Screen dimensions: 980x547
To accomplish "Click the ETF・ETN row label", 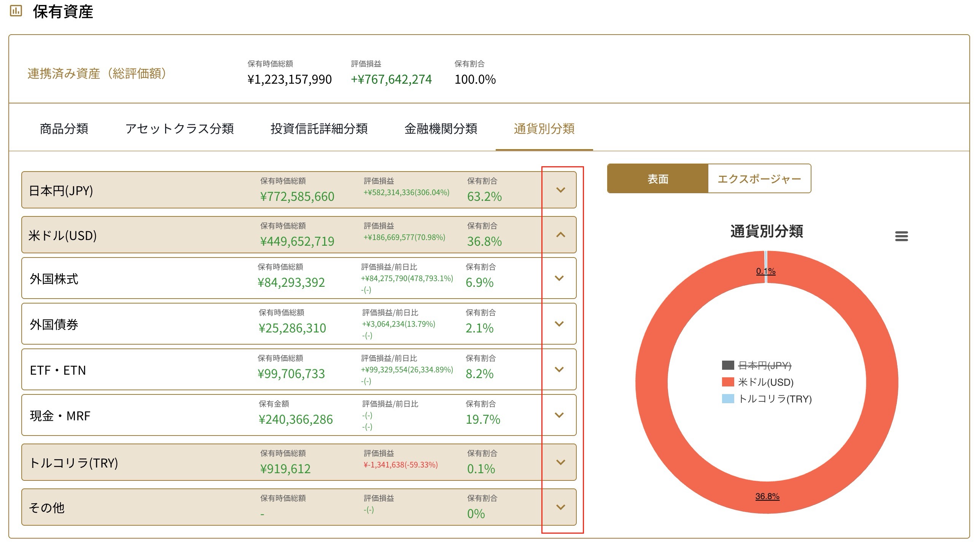I will (58, 370).
